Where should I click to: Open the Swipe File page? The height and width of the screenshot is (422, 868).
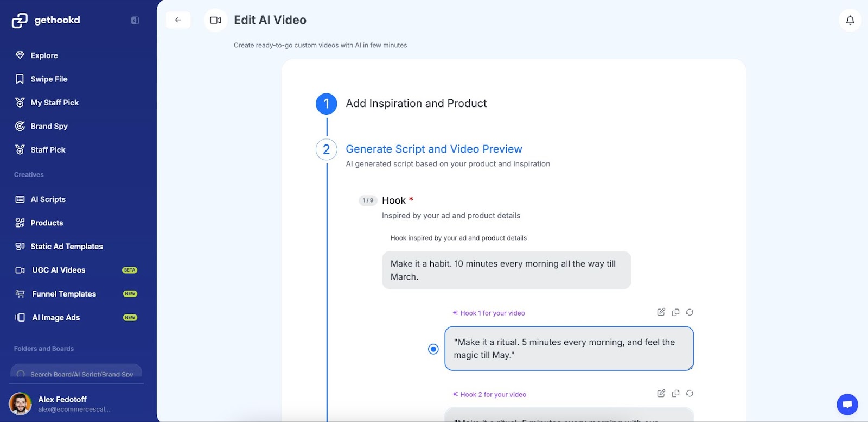point(49,79)
